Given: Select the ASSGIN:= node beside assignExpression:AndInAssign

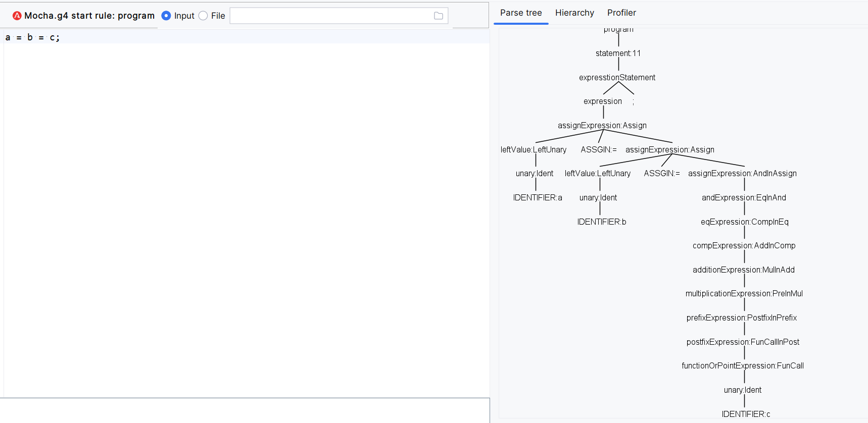Looking at the screenshot, I should (662, 173).
